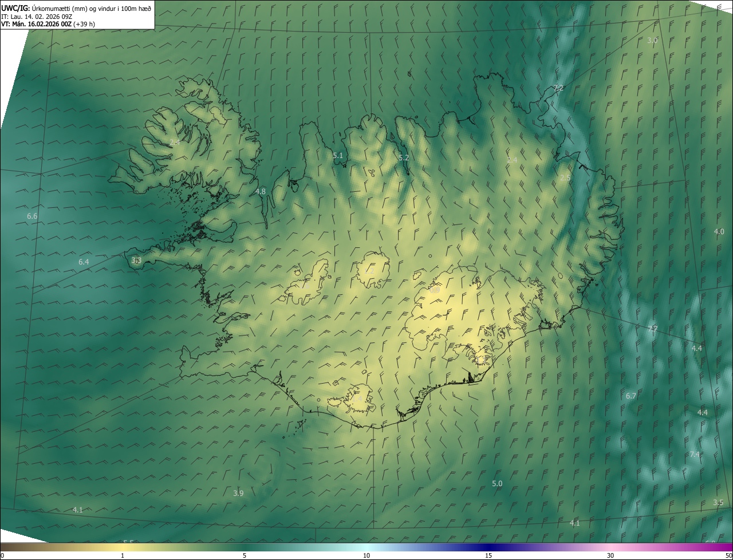Click the 4.0 value near east edge
733x560 pixels.
[719, 231]
